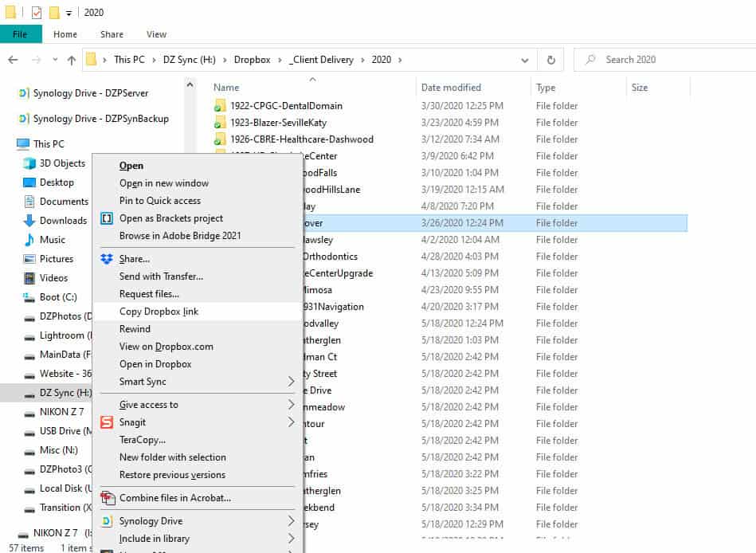This screenshot has height=553, width=756.
Task: Select Send with Transfer...
Action: coord(161,276)
